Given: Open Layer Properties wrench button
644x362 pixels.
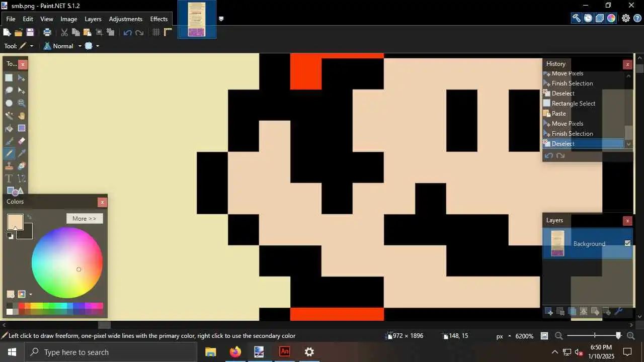Looking at the screenshot, I should 619,312.
